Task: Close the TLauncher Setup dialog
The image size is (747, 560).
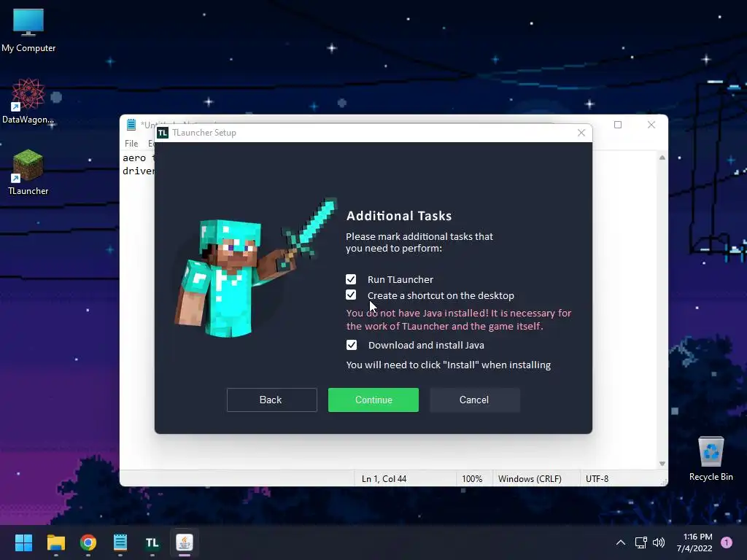Action: (581, 133)
